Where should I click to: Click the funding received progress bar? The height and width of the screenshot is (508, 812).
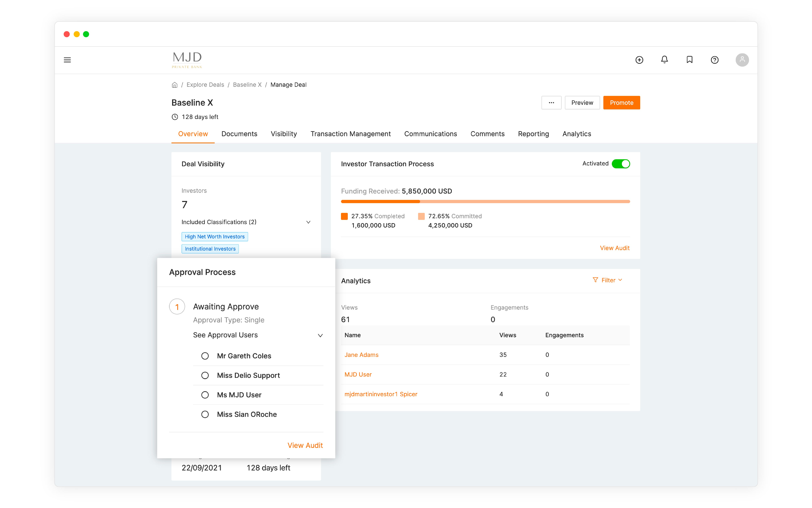(485, 202)
